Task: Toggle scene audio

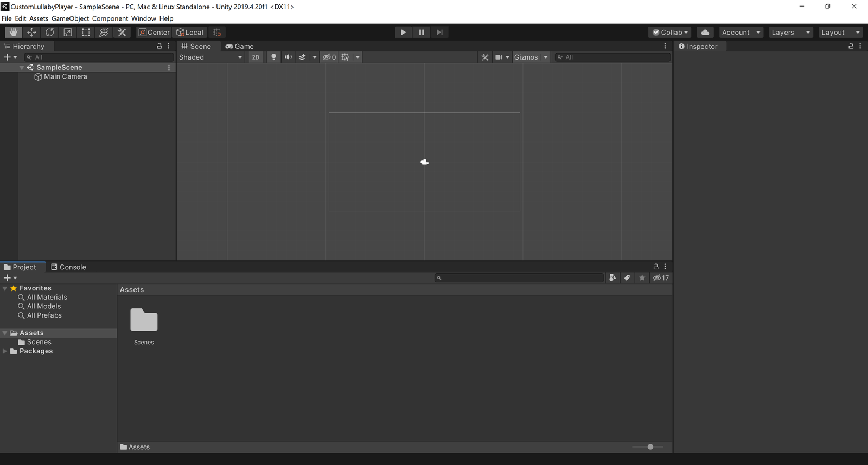Action: 288,57
